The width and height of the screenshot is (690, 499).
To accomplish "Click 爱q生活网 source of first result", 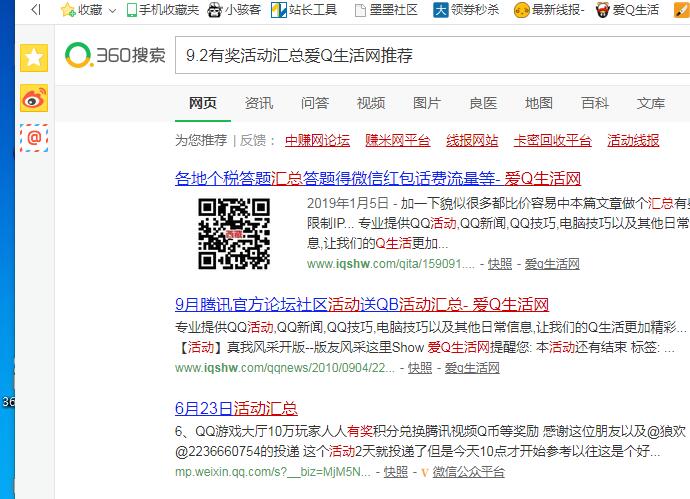I will tap(552, 264).
